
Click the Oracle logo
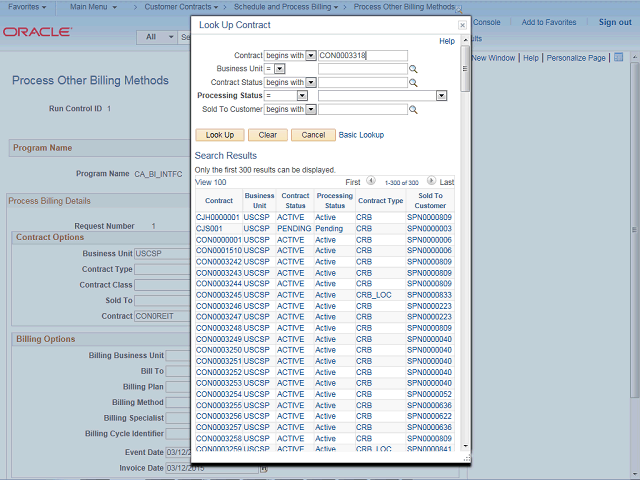[x=35, y=32]
